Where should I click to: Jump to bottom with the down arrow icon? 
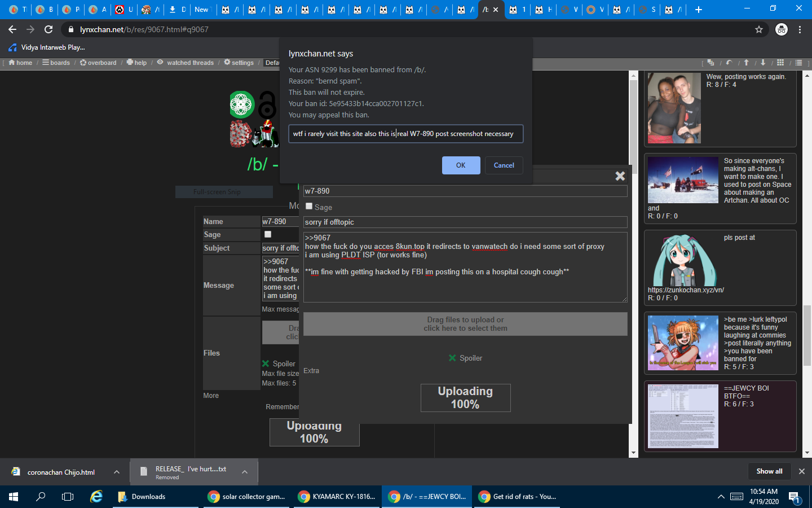pos(763,63)
